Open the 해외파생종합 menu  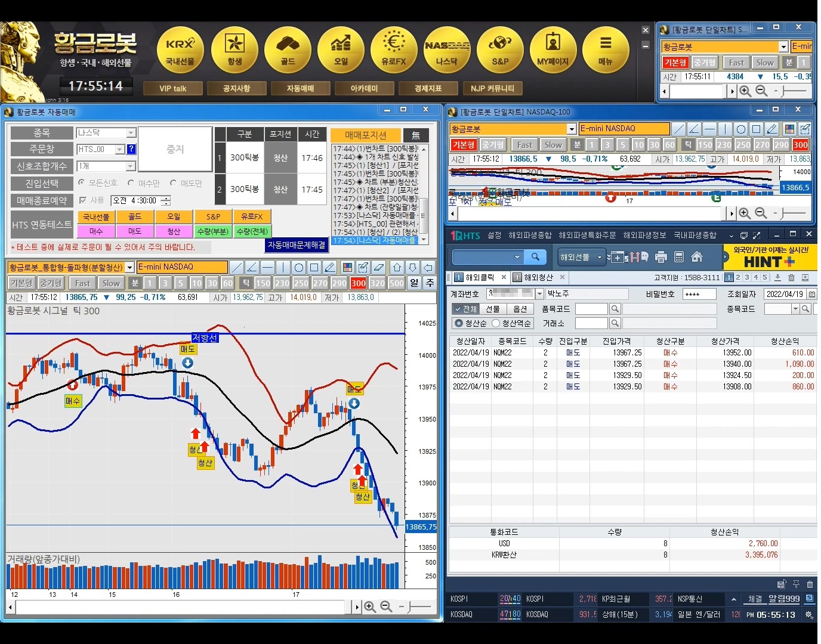pos(530,236)
